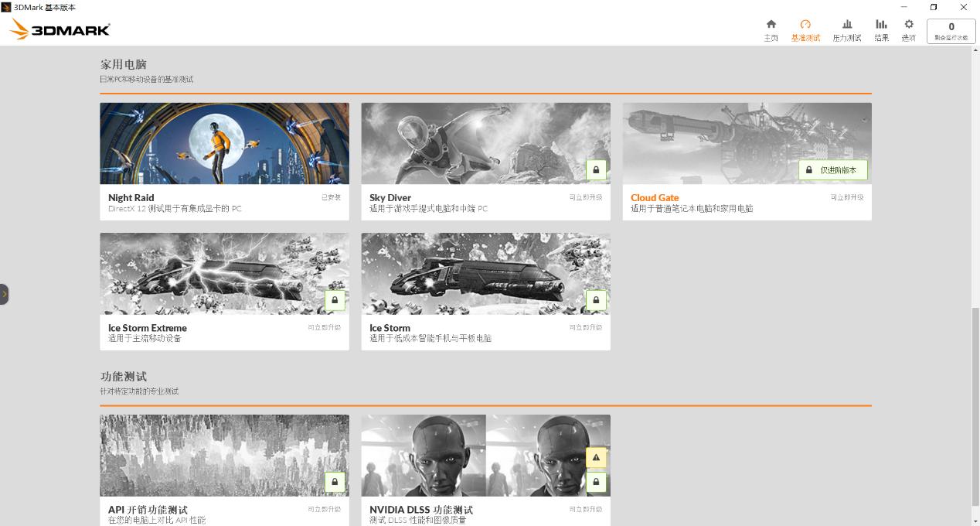Screen dimensions: 980x526
Task: Click 已安装 status on Night Raid
Action: tap(332, 197)
